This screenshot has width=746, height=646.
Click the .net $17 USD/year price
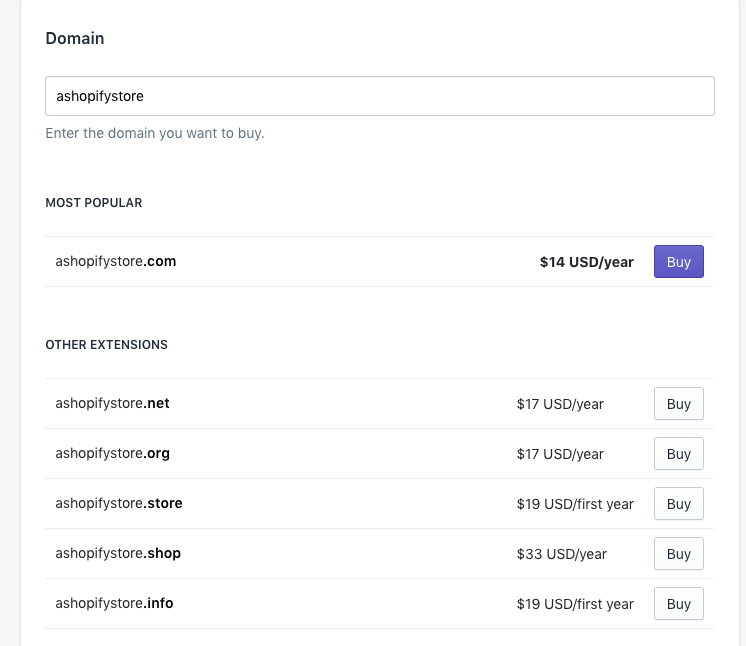(560, 404)
